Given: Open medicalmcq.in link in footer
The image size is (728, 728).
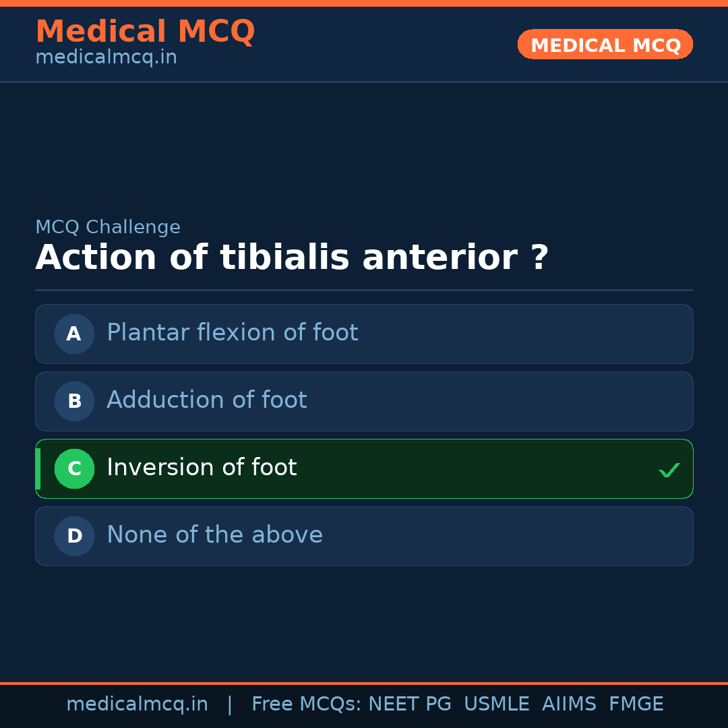Looking at the screenshot, I should point(137,704).
